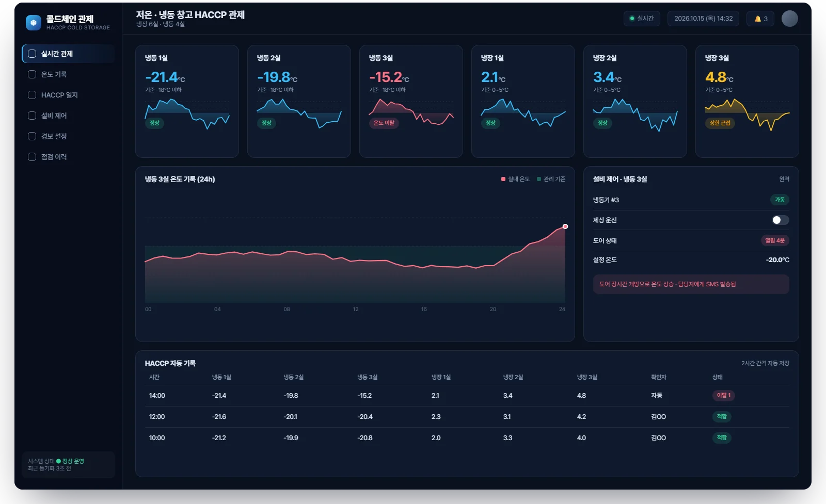Click the 원격 label in 설비 제어 panel

(x=784, y=179)
